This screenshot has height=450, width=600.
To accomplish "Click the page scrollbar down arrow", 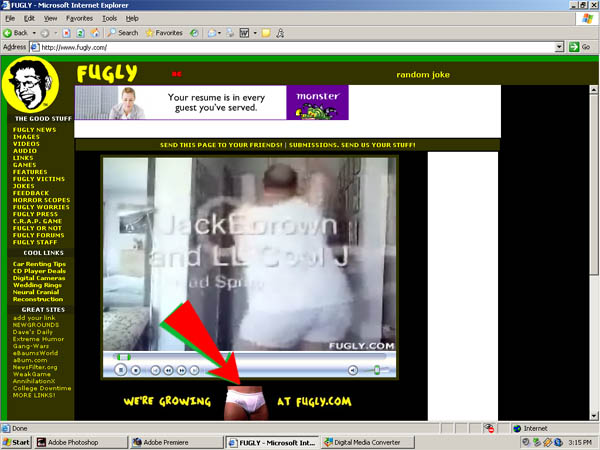I will click(593, 416).
